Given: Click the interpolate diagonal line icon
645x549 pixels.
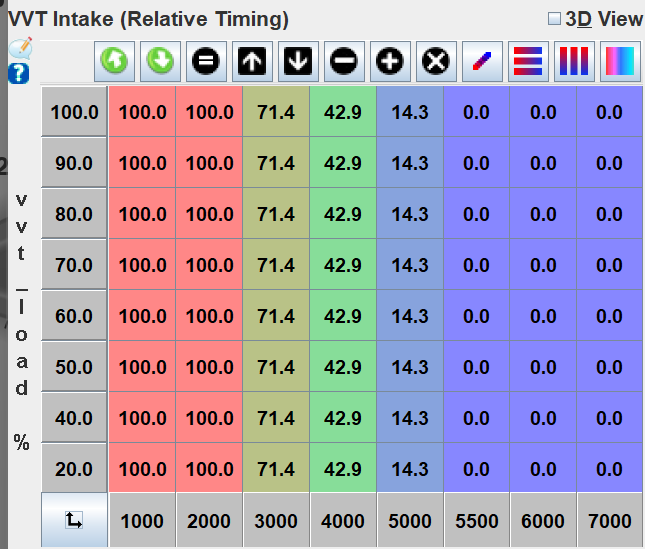Looking at the screenshot, I should coord(481,61).
